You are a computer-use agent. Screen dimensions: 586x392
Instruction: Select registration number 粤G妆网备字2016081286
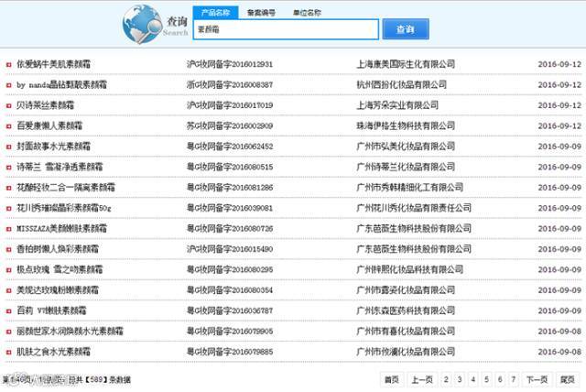(x=230, y=188)
